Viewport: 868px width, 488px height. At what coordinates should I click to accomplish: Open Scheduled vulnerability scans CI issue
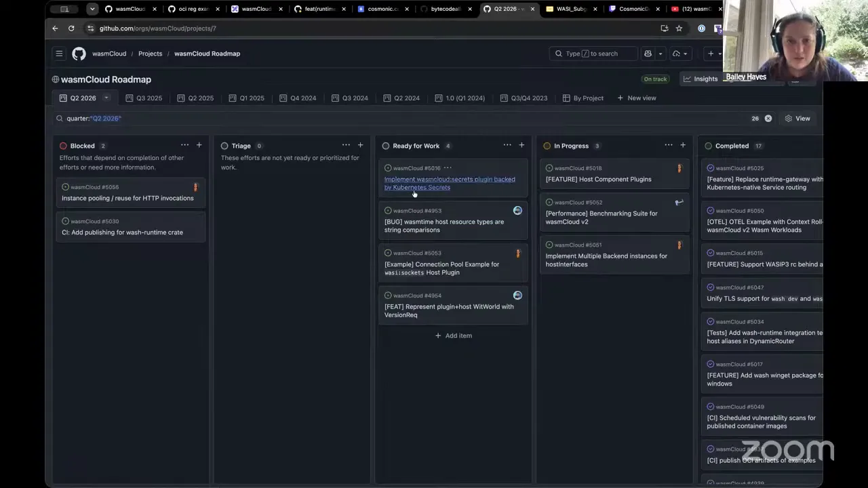coord(762,422)
